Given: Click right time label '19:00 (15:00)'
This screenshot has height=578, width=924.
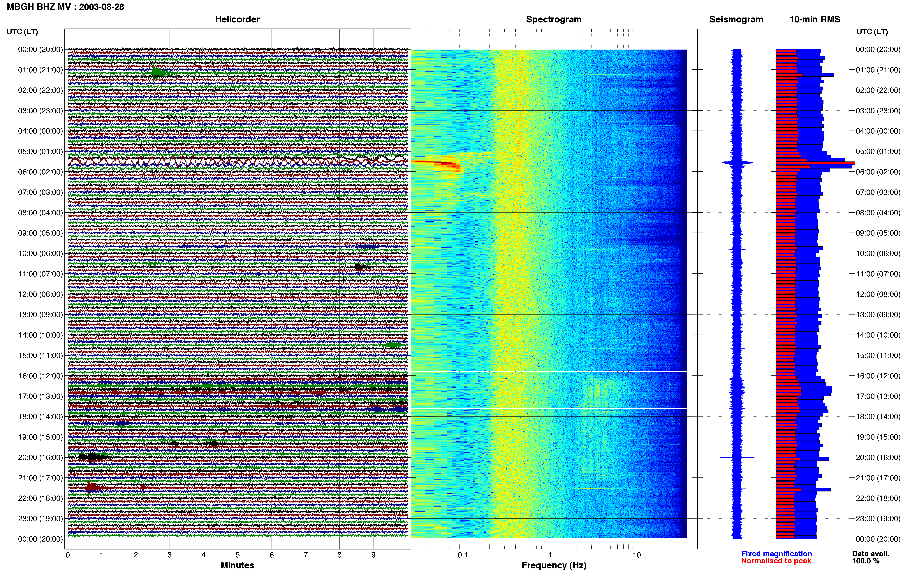Looking at the screenshot, I should [x=878, y=437].
